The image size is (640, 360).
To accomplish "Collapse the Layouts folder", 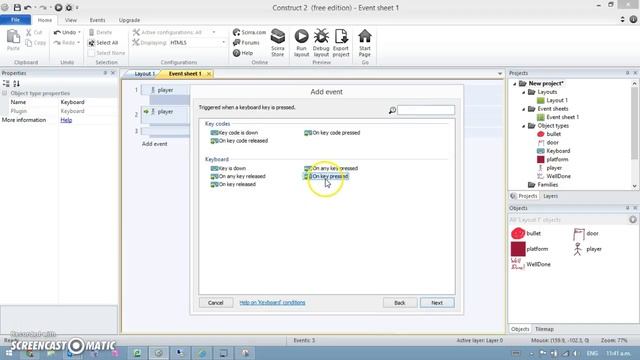I will pos(524,92).
